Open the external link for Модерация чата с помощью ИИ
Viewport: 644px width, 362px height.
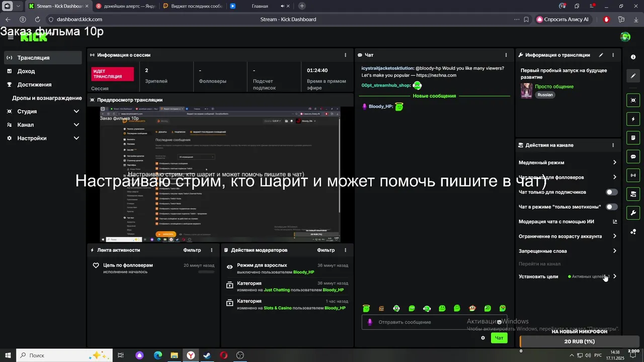[615, 222]
